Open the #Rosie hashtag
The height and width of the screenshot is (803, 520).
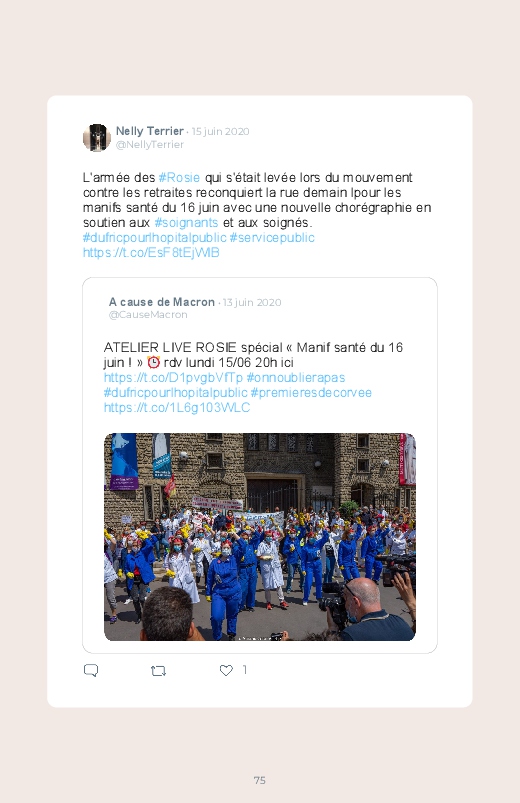click(179, 178)
